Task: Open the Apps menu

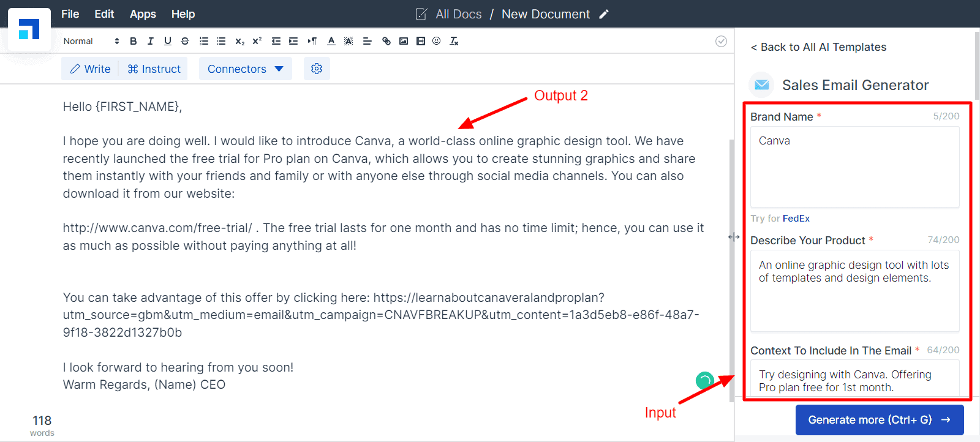Action: pyautogui.click(x=143, y=13)
